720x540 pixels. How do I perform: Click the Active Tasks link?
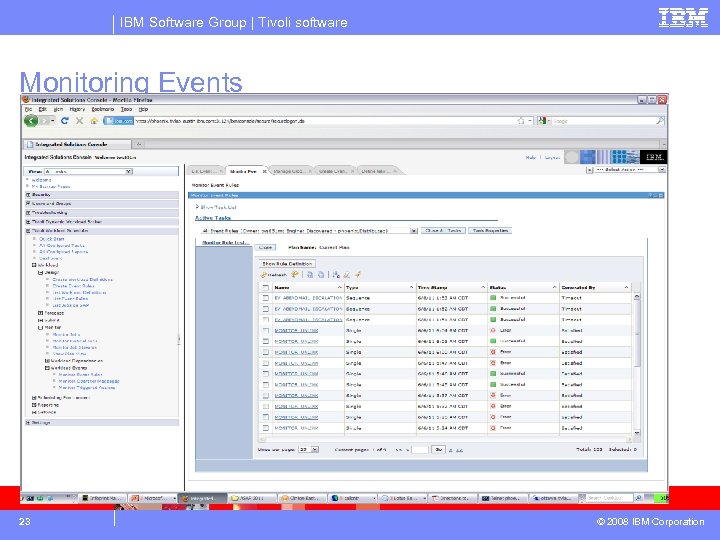click(x=213, y=218)
